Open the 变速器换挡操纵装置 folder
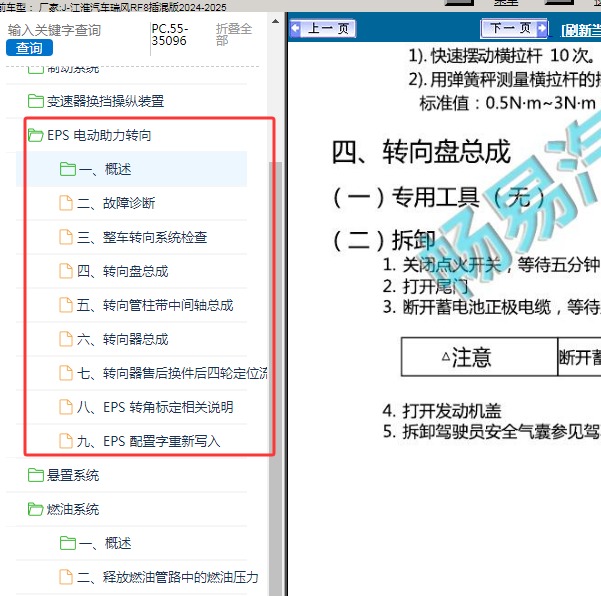601x596 pixels. pos(105,101)
